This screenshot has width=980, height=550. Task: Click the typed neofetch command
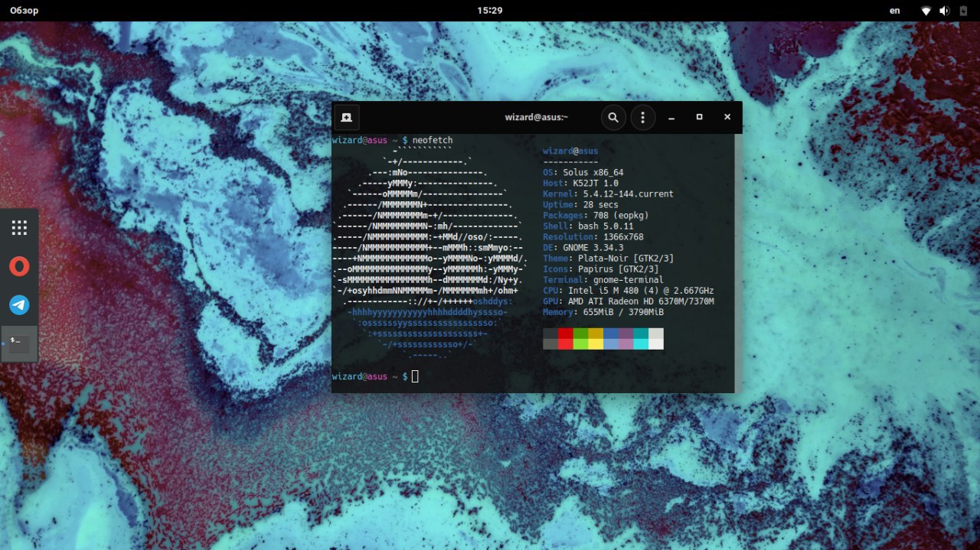[x=433, y=140]
